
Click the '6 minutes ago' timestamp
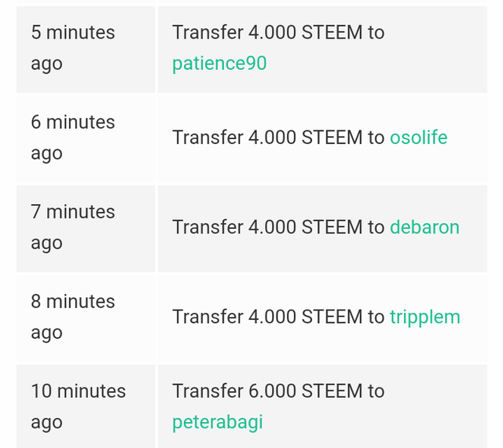(73, 138)
